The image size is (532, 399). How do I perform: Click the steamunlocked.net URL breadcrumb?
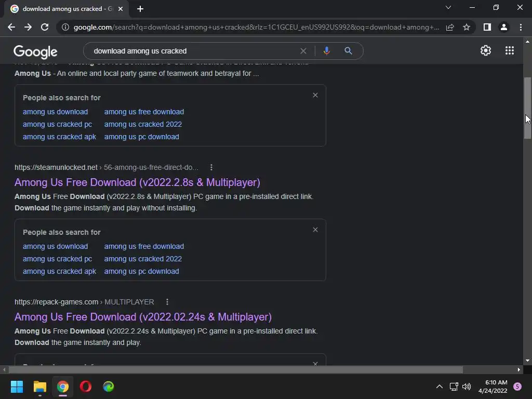(106, 167)
